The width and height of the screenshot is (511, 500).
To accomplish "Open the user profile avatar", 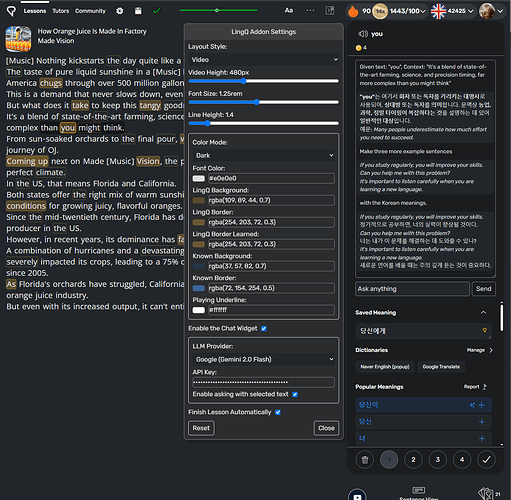I will point(487,11).
